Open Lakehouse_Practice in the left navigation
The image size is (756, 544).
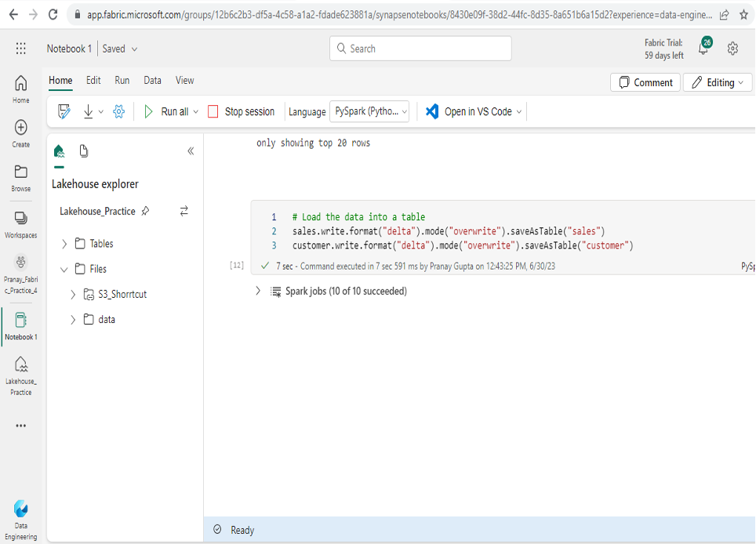[20, 375]
